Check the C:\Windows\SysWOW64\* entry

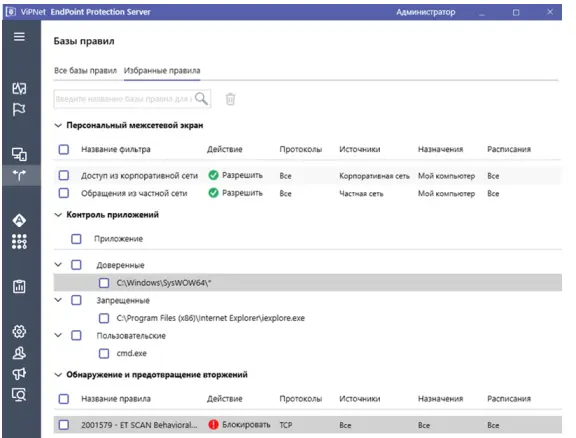(104, 283)
